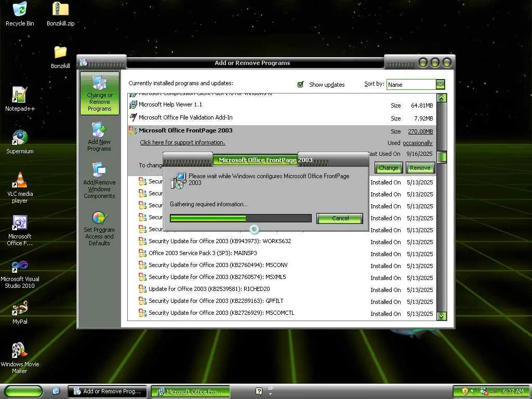The image size is (532, 399).
Task: Click the installer icon in FrontPage dialog
Action: (178, 180)
